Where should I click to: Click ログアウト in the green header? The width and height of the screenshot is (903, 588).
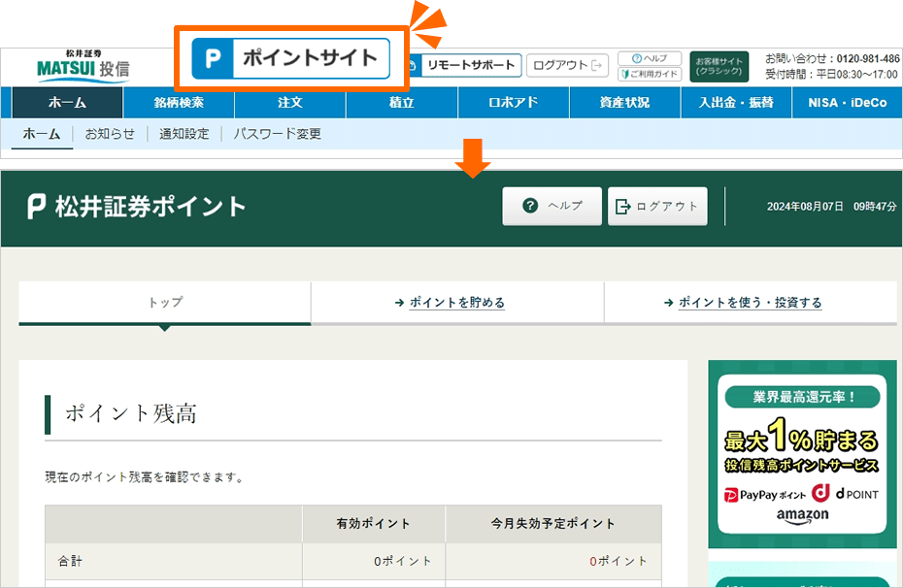click(x=657, y=206)
